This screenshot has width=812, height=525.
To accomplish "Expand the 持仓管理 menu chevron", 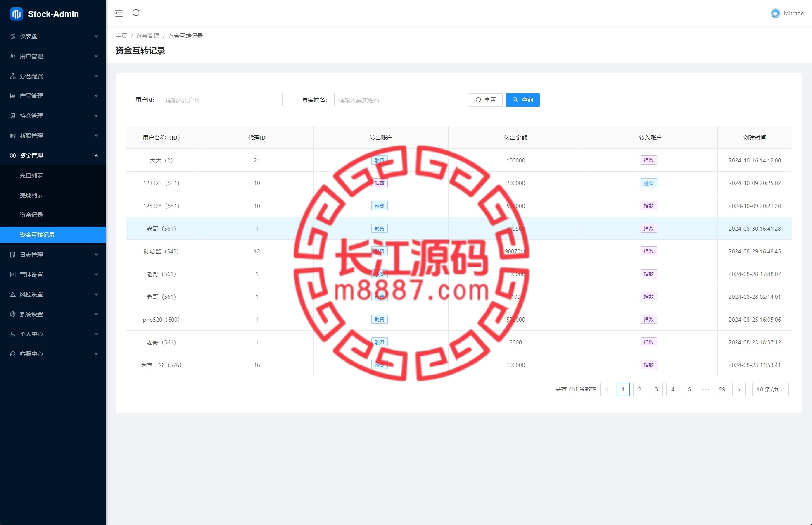I will coord(96,116).
